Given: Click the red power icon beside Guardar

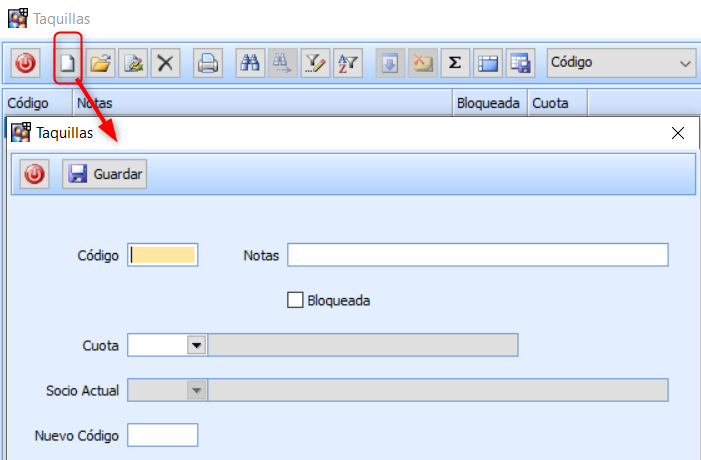Looking at the screenshot, I should [35, 174].
